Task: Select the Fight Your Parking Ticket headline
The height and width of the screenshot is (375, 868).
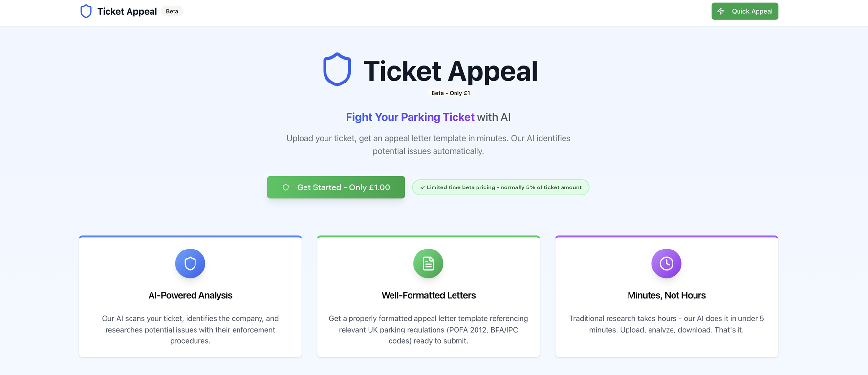Action: click(410, 117)
